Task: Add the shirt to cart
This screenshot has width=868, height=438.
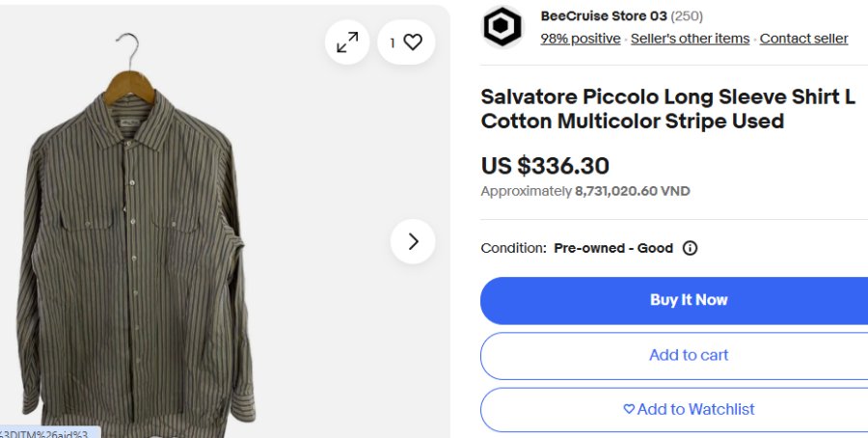Action: pos(688,355)
